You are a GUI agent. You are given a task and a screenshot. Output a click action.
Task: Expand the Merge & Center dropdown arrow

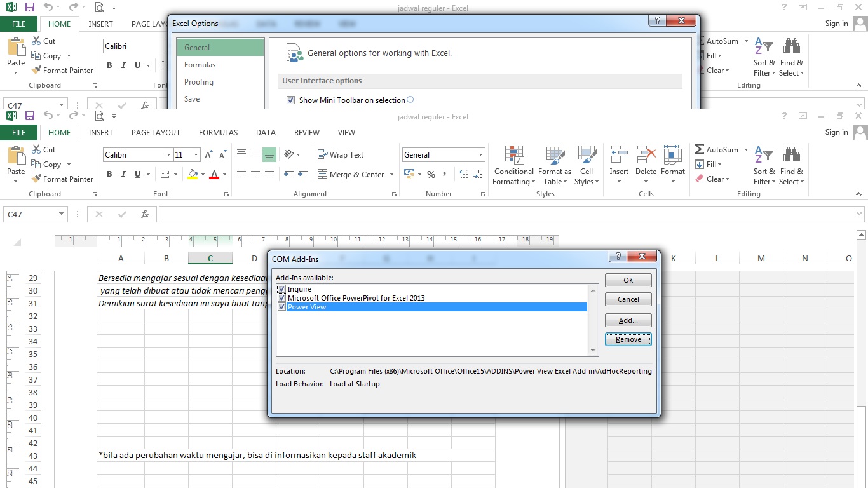[x=391, y=175]
